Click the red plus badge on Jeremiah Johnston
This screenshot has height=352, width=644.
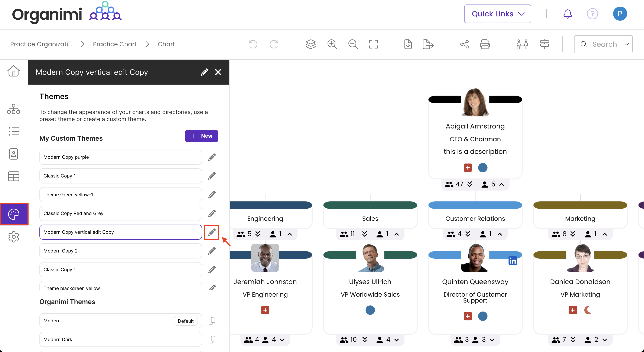click(265, 310)
